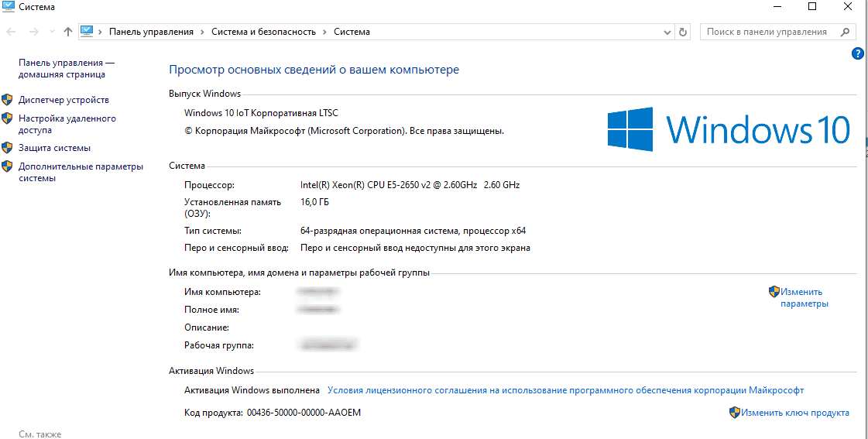Expand chevron after 'Панель управления' breadcrumb
This screenshot has height=439, width=868.
[x=203, y=32]
